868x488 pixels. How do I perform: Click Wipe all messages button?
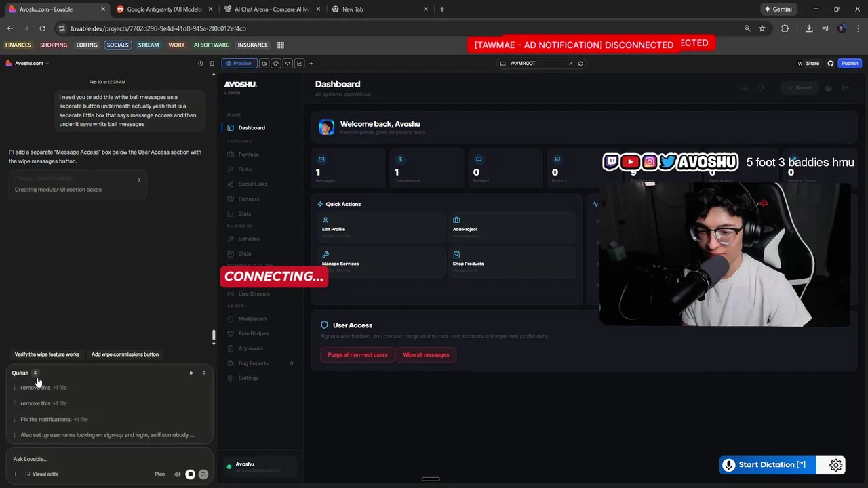(426, 354)
